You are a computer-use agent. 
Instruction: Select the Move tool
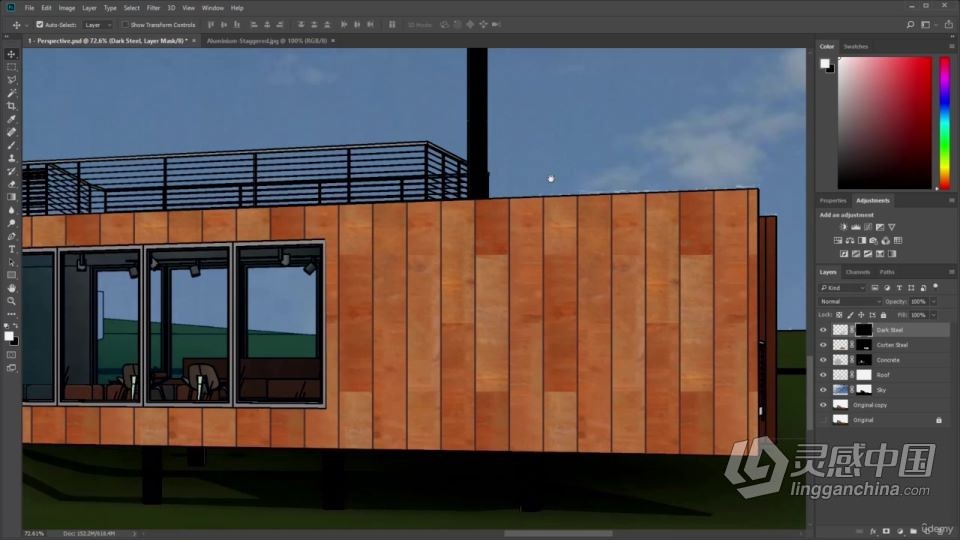click(x=11, y=54)
